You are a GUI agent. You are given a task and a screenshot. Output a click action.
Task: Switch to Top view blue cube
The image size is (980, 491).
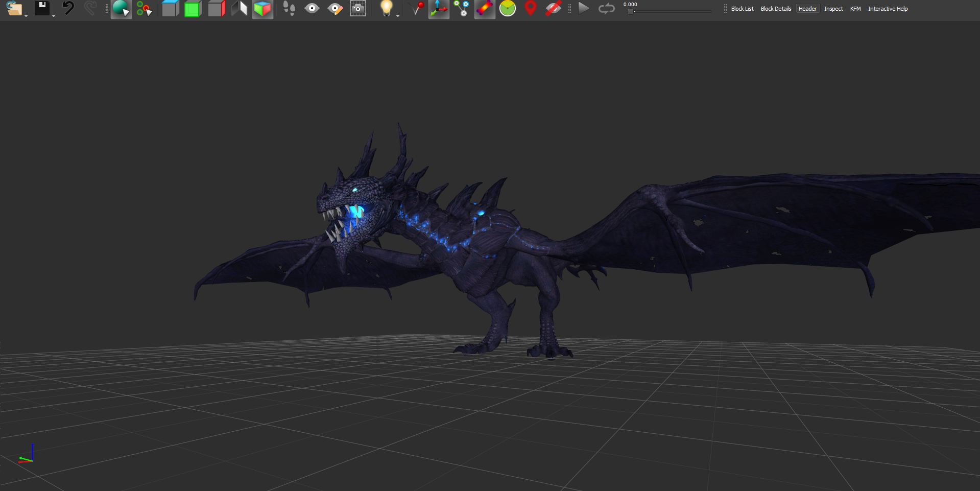pyautogui.click(x=170, y=9)
